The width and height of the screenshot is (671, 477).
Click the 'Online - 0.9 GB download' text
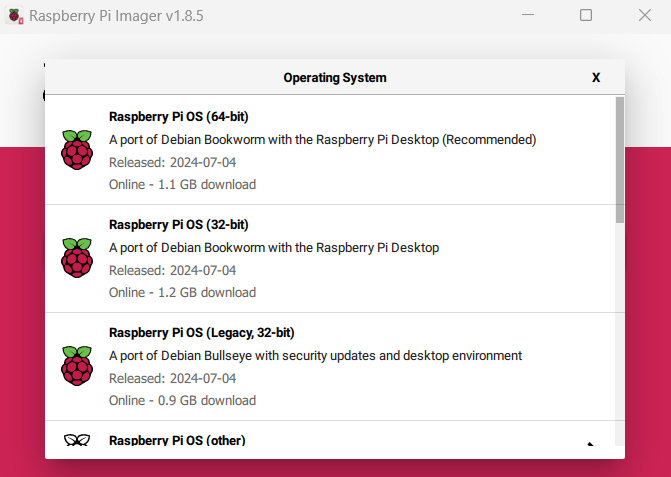coord(182,401)
